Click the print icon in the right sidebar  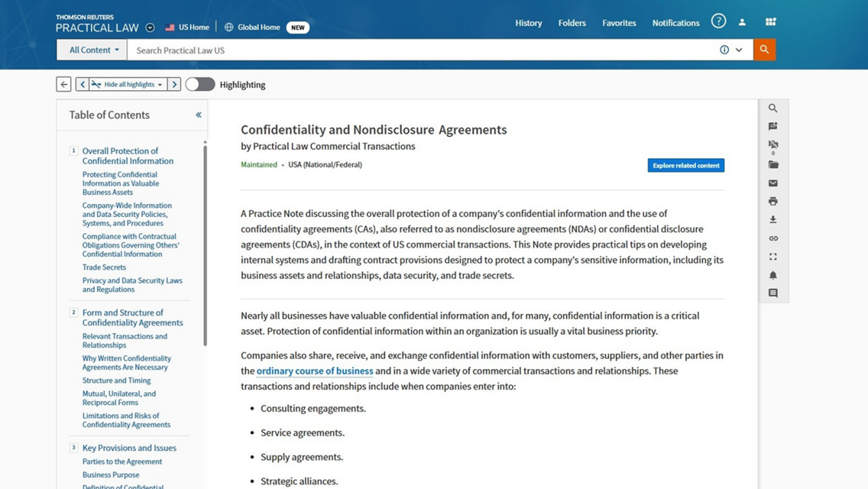(x=772, y=201)
